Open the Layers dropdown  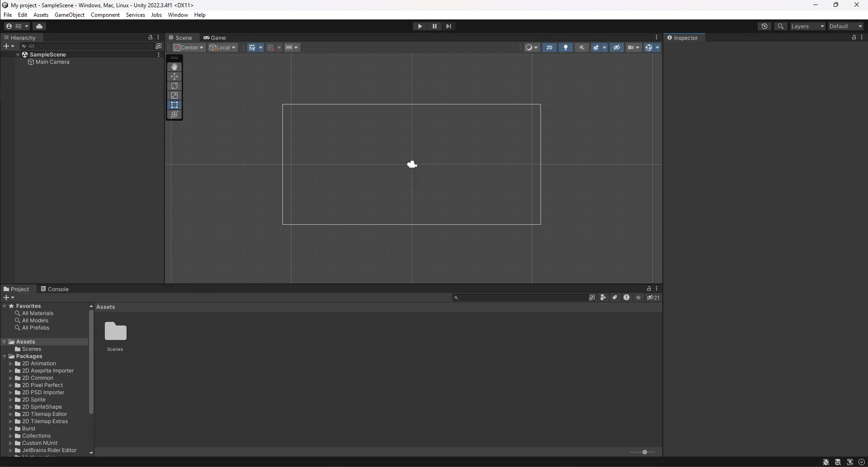pyautogui.click(x=807, y=26)
